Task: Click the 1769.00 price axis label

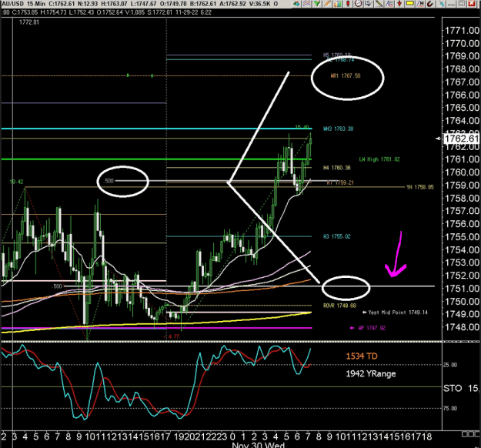Action: coord(462,56)
